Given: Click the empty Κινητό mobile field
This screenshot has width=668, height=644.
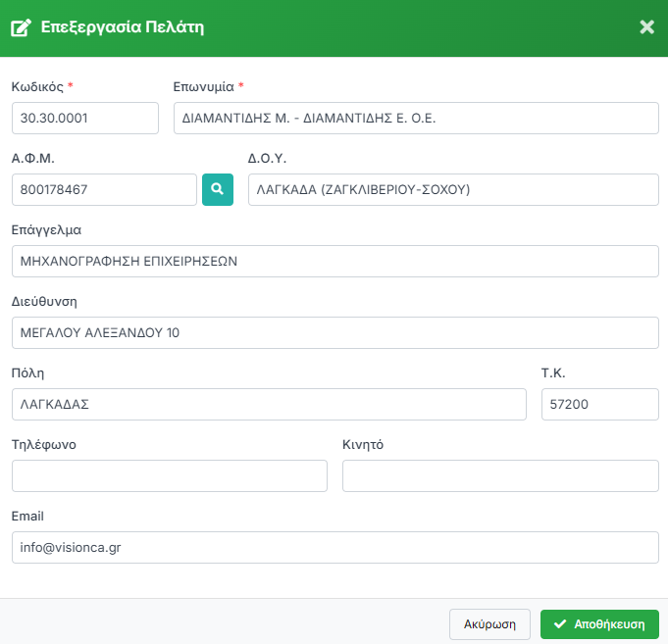Looking at the screenshot, I should tap(500, 475).
